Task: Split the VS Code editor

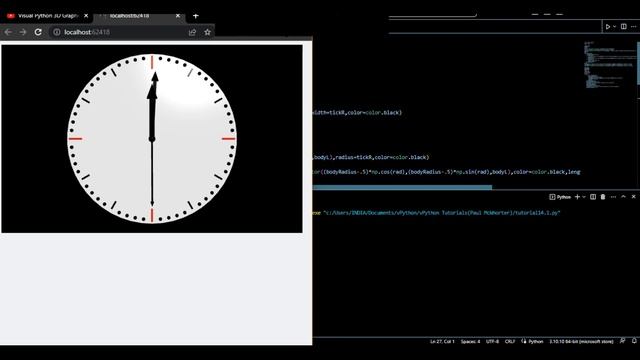Action: [624, 27]
